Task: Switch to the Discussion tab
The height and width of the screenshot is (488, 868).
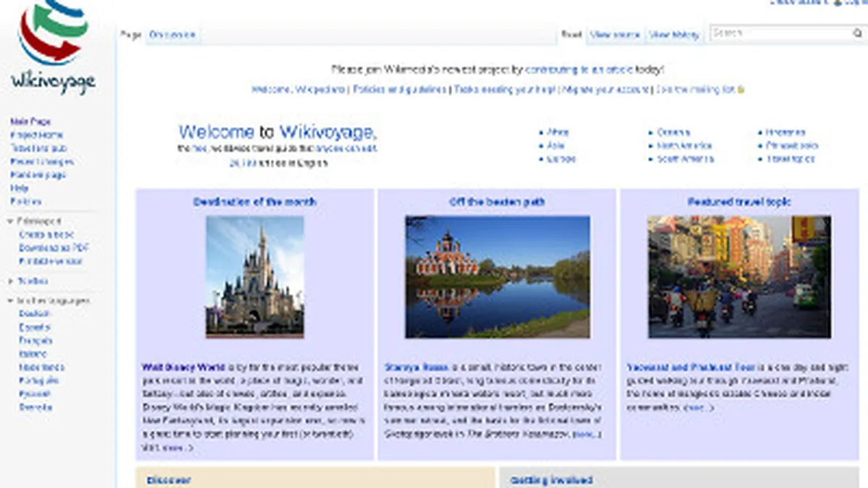Action: click(172, 33)
